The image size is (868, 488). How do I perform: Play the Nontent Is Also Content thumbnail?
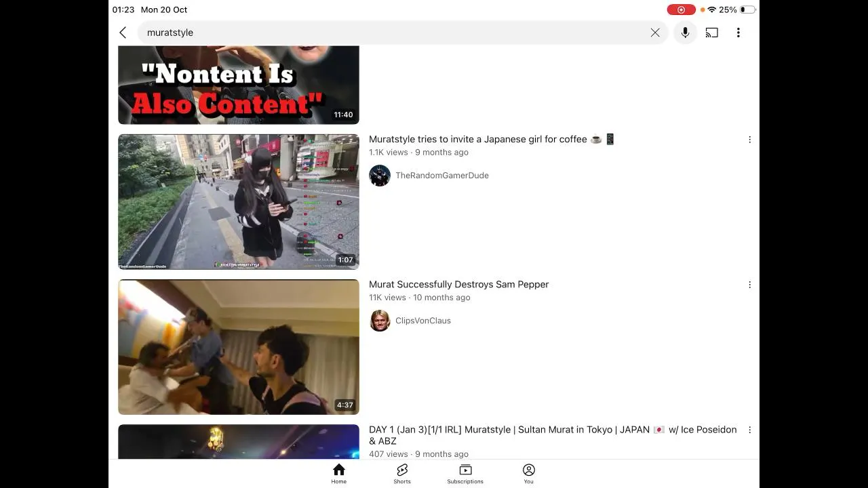click(239, 85)
